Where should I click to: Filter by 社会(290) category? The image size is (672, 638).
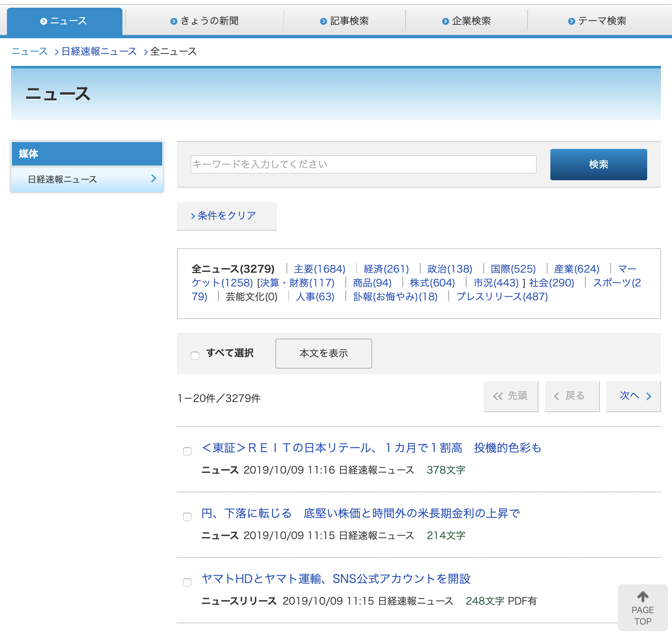(x=552, y=283)
